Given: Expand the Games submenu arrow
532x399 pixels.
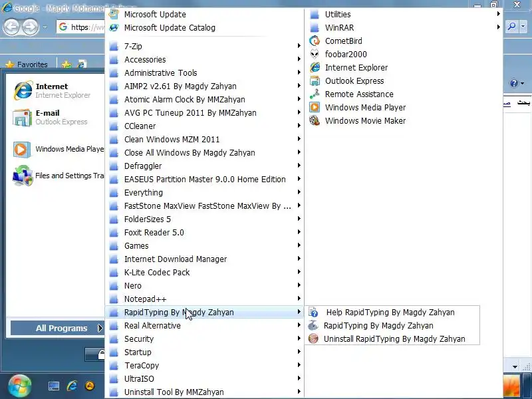Looking at the screenshot, I should pos(299,245).
